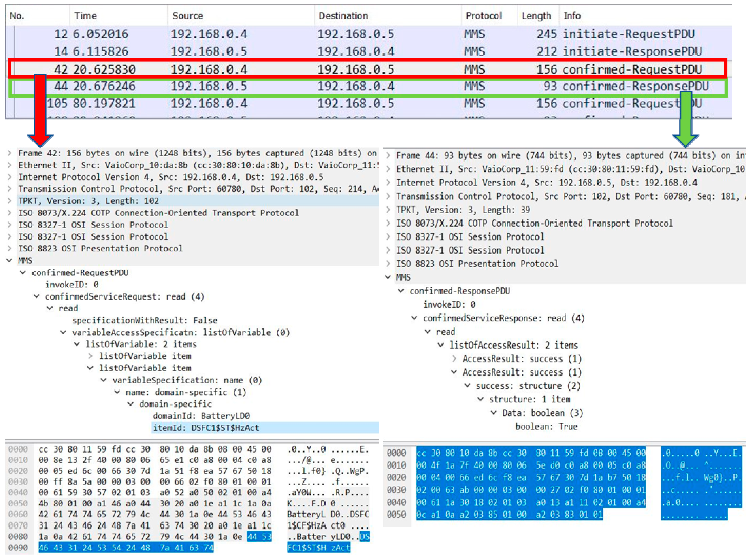The width and height of the screenshot is (752, 560).
Task: Select the itemId DSFC1$ST$HzAct line
Action: click(x=206, y=428)
